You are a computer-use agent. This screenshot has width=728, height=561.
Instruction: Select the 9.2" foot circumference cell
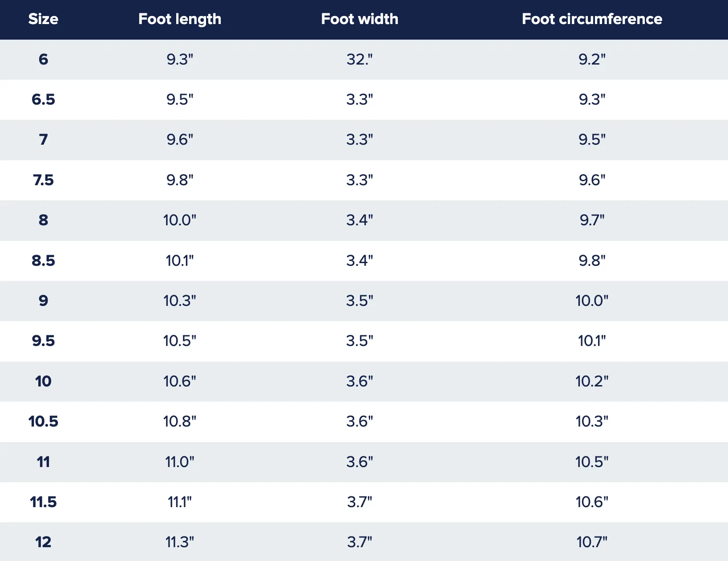[x=592, y=59]
